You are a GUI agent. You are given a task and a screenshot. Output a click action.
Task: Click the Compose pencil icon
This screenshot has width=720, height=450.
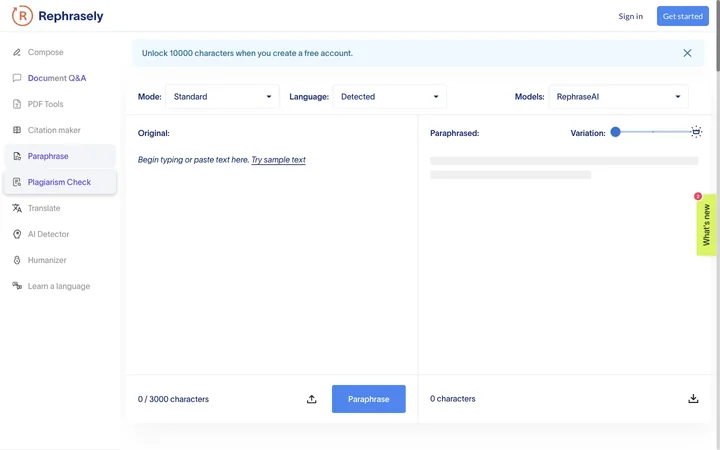(17, 52)
